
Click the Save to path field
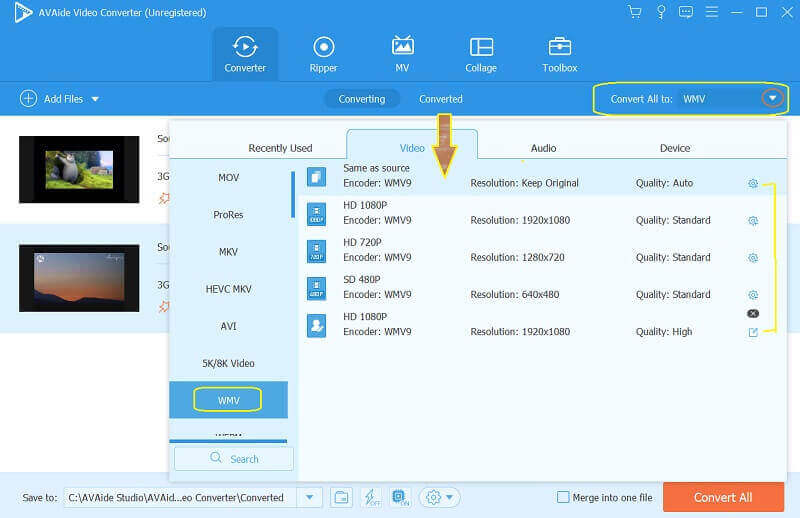(x=180, y=497)
